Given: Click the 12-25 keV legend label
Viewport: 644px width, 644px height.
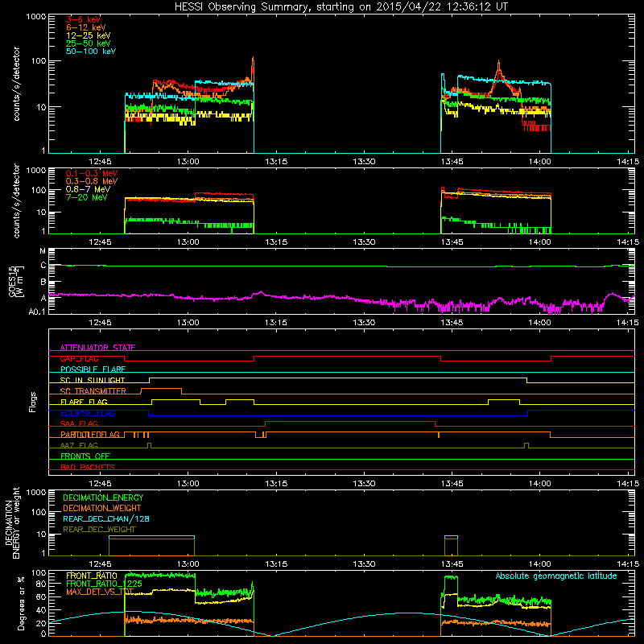Looking at the screenshot, I should pos(89,35).
